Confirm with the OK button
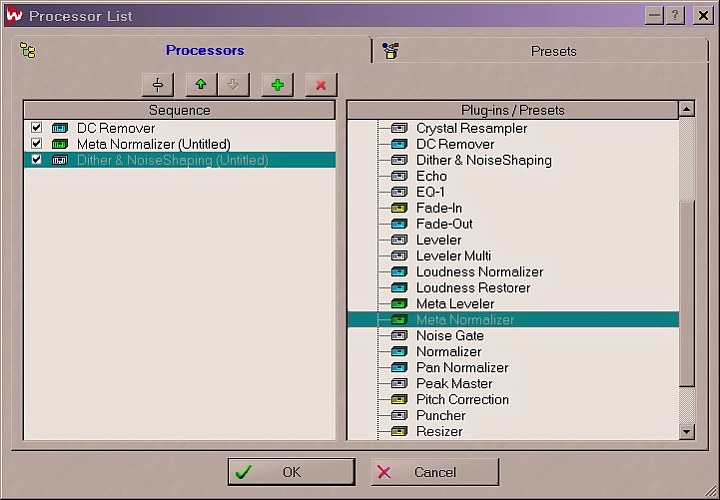This screenshot has height=500, width=720. click(x=291, y=472)
